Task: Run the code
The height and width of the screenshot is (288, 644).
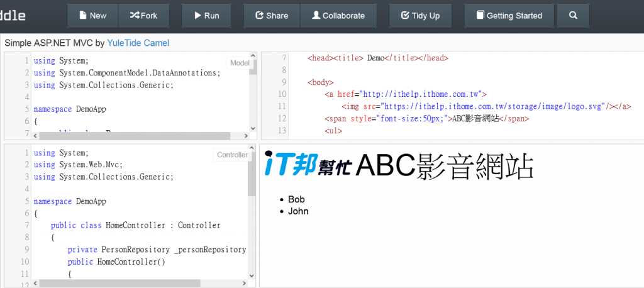Action: click(x=206, y=16)
